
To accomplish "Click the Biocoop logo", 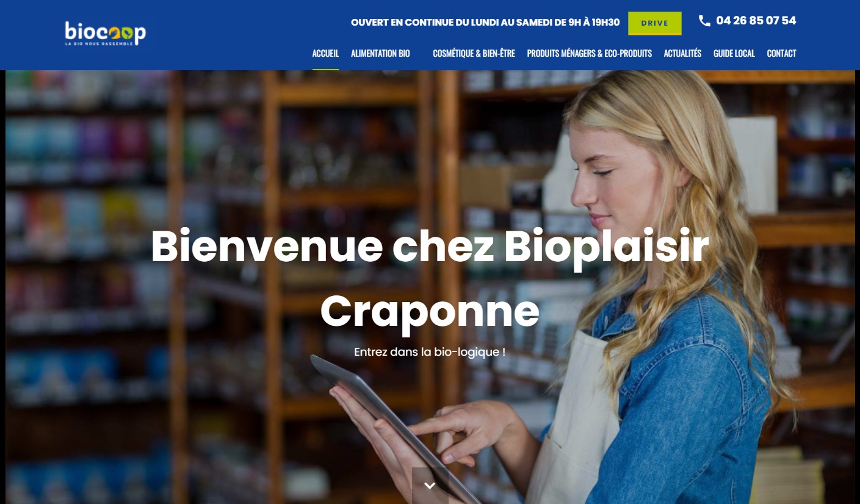I will coord(106,34).
